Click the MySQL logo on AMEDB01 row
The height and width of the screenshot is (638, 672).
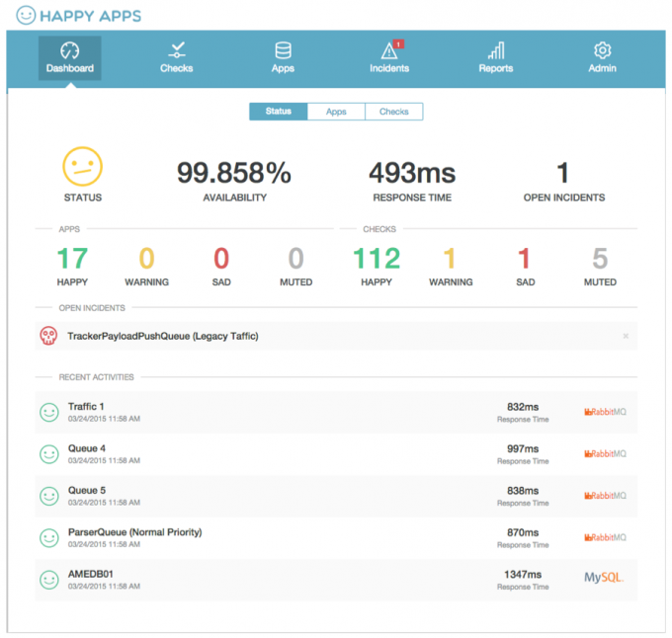tap(604, 578)
